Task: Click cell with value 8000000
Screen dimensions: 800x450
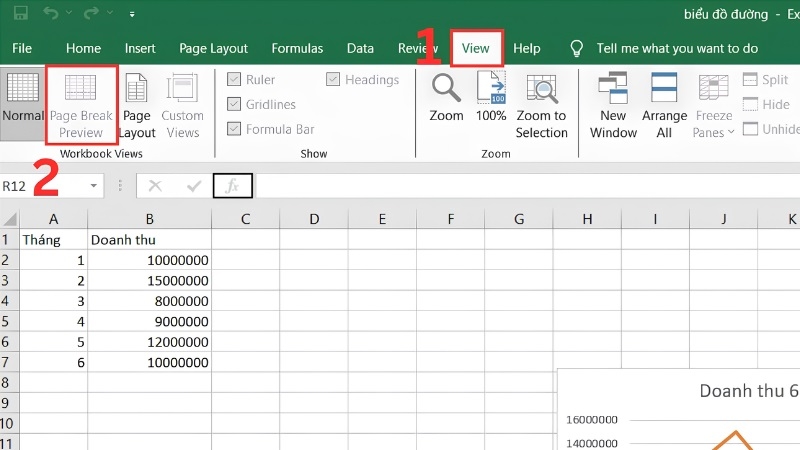Action: click(149, 301)
